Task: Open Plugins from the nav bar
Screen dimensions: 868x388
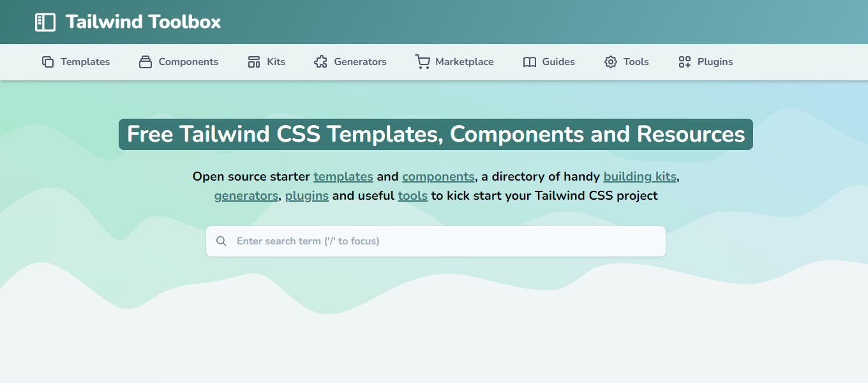Action: (x=715, y=62)
